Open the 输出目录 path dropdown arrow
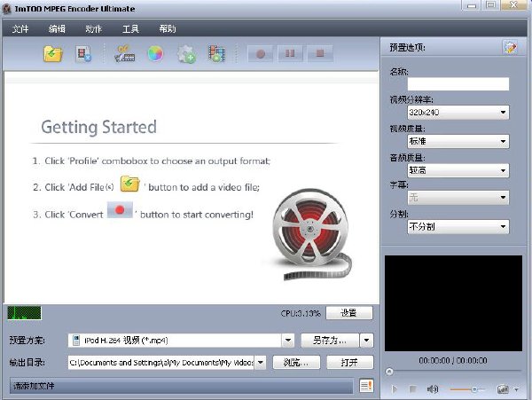This screenshot has width=532, height=400. (260, 363)
